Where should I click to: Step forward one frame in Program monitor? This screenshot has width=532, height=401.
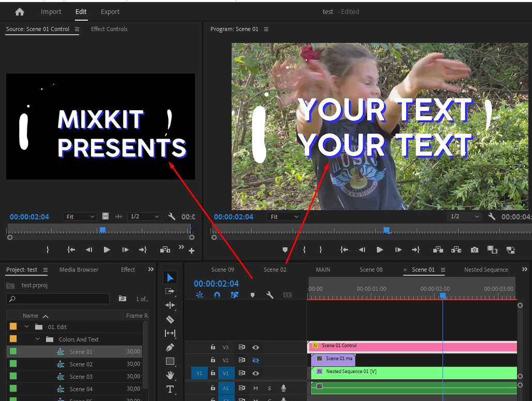[x=398, y=250]
